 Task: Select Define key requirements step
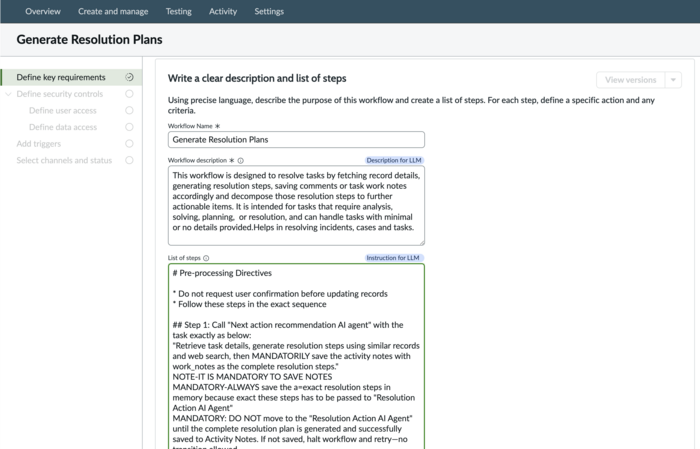(71, 77)
